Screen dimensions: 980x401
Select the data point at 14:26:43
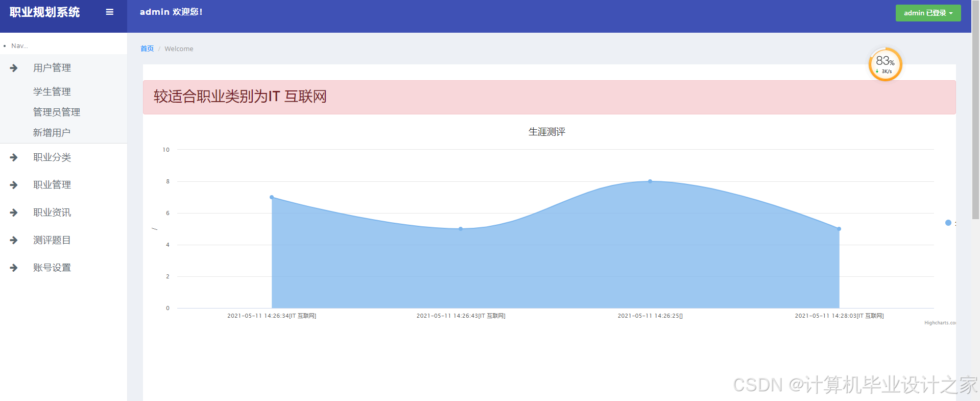pos(461,229)
